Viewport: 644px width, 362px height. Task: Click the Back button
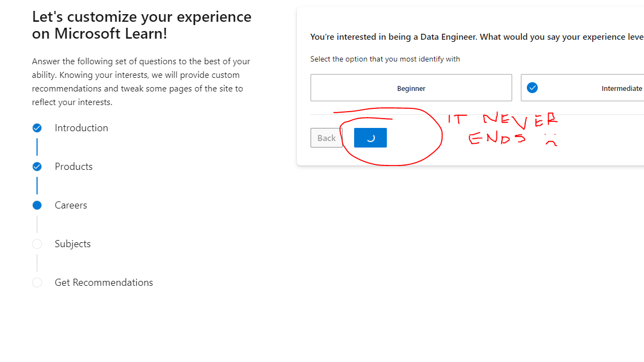point(326,137)
